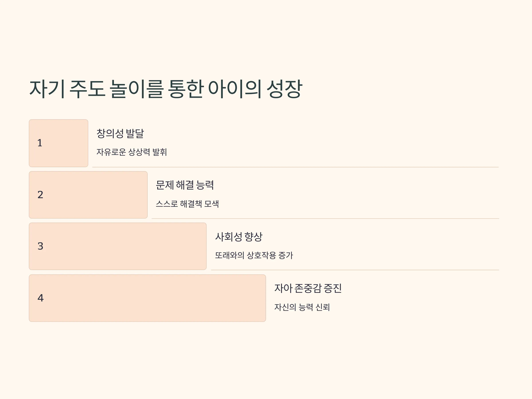This screenshot has width=532, height=399.
Task: Click the divider line under 문제 해결 능력 section
Action: pos(325,219)
